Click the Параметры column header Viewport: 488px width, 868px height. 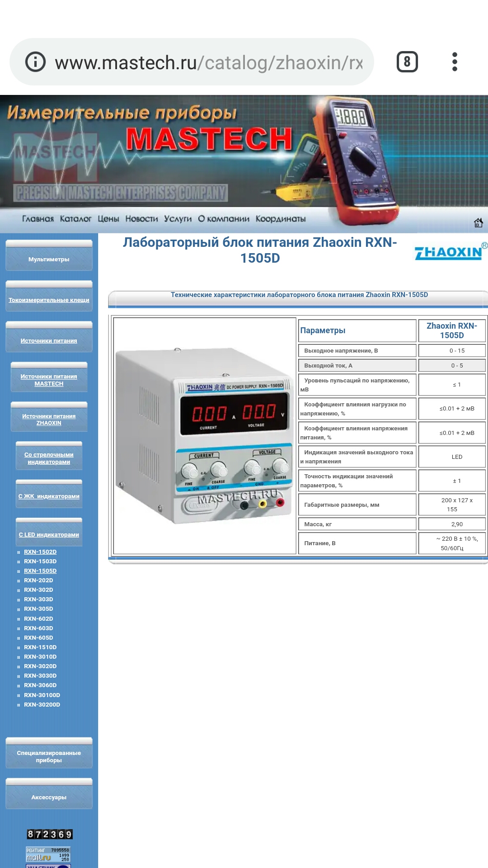coord(357,330)
